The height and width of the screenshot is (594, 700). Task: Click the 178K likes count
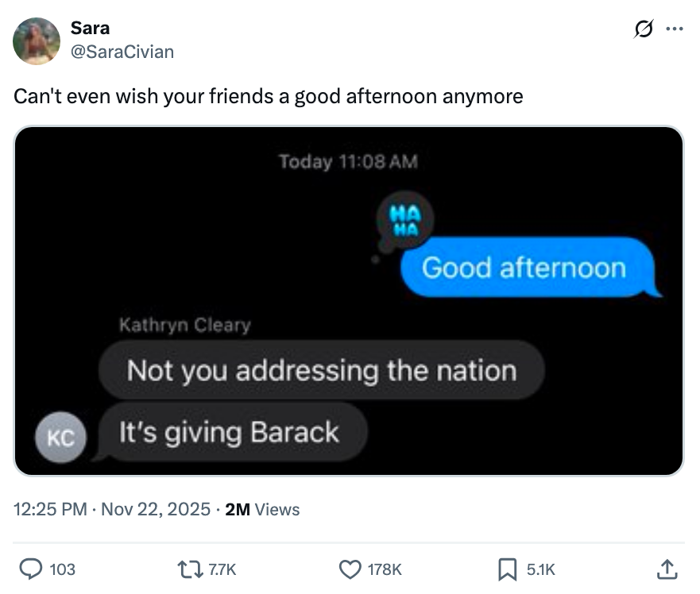pos(385,569)
